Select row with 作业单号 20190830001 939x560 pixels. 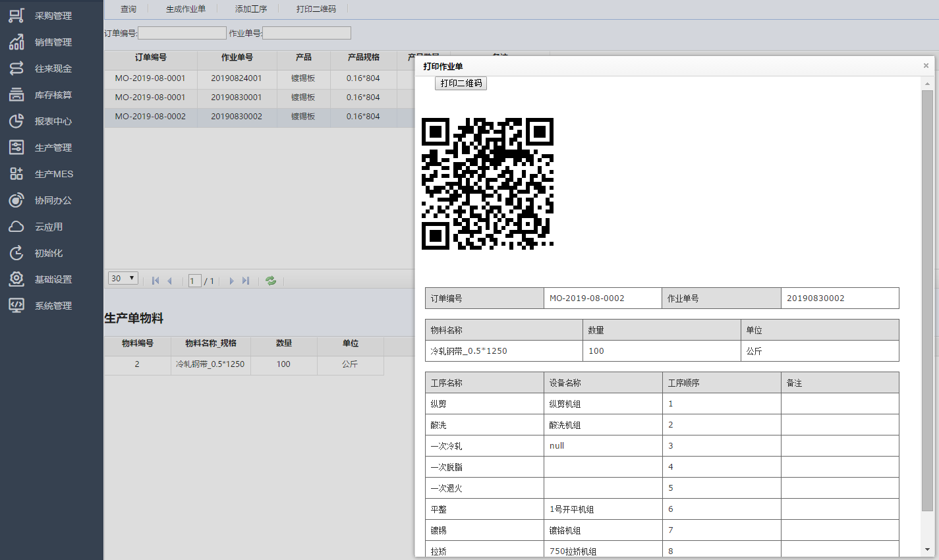(x=260, y=98)
